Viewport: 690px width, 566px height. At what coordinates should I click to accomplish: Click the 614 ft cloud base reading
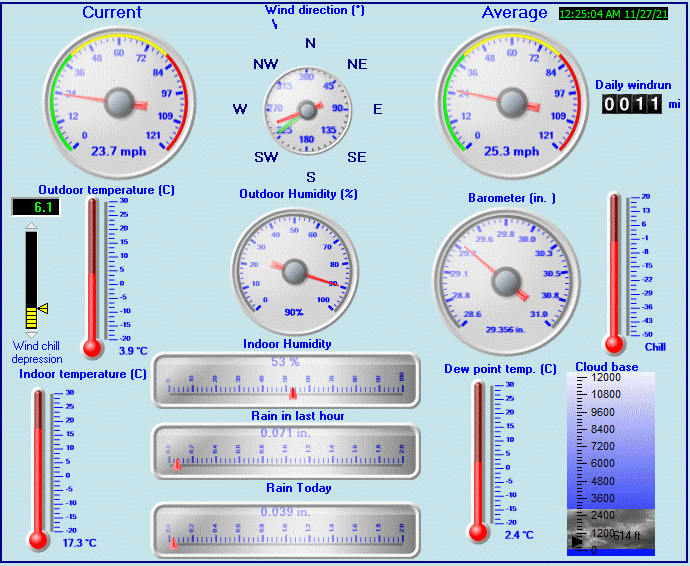627,536
